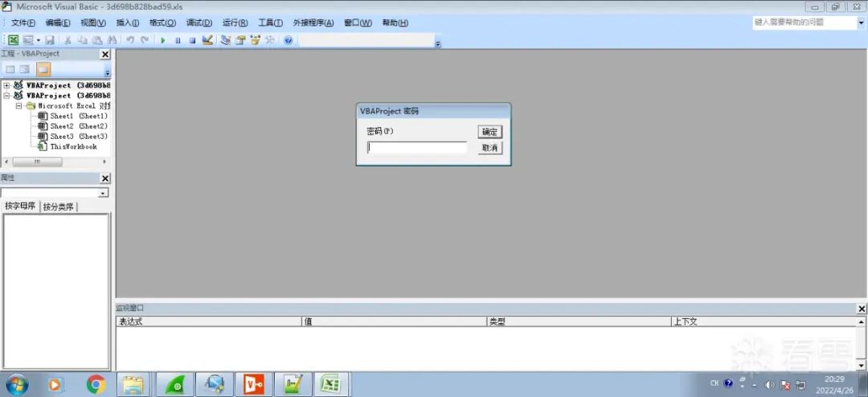This screenshot has width=868, height=397.
Task: Click the View Microsoft Excel toolbar icon
Action: pos(14,40)
